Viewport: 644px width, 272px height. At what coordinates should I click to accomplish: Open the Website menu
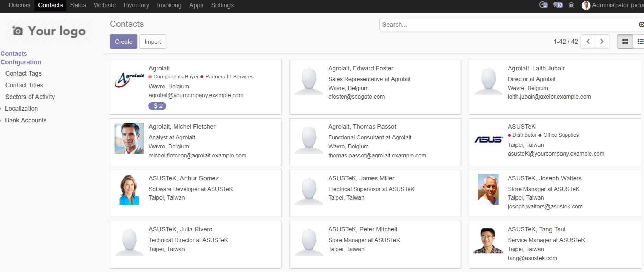point(105,5)
